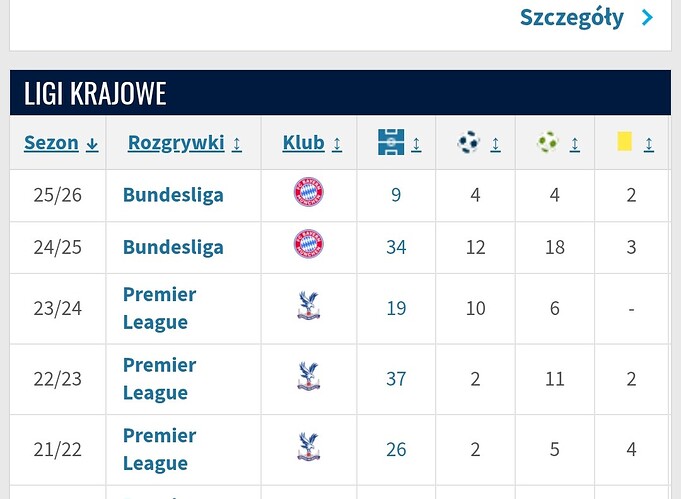Click 37 appearances in 22/23 row

pyautogui.click(x=396, y=379)
